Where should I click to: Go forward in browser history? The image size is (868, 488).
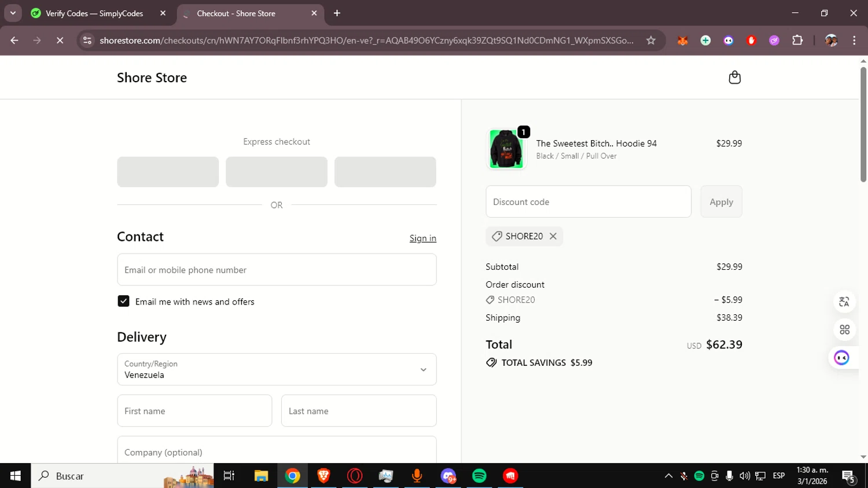point(37,41)
